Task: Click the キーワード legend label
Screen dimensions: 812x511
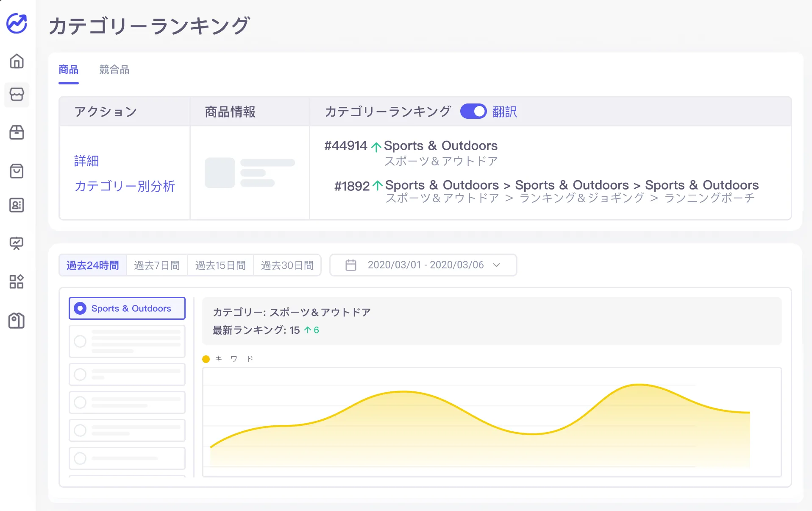Action: coord(234,359)
